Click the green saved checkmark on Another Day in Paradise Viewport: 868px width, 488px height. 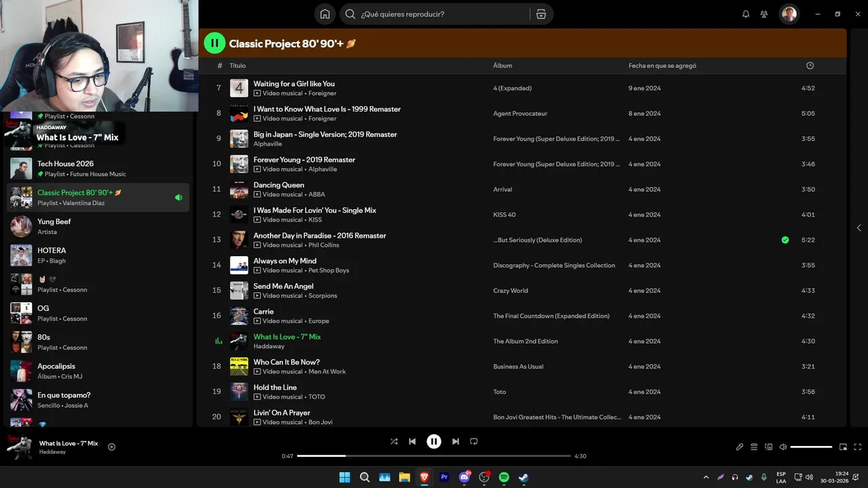785,240
